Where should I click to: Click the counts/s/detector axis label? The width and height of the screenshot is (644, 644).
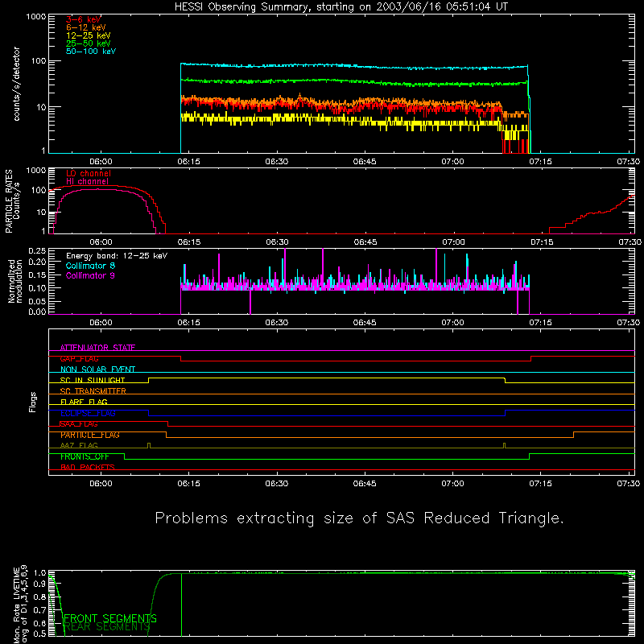17,84
